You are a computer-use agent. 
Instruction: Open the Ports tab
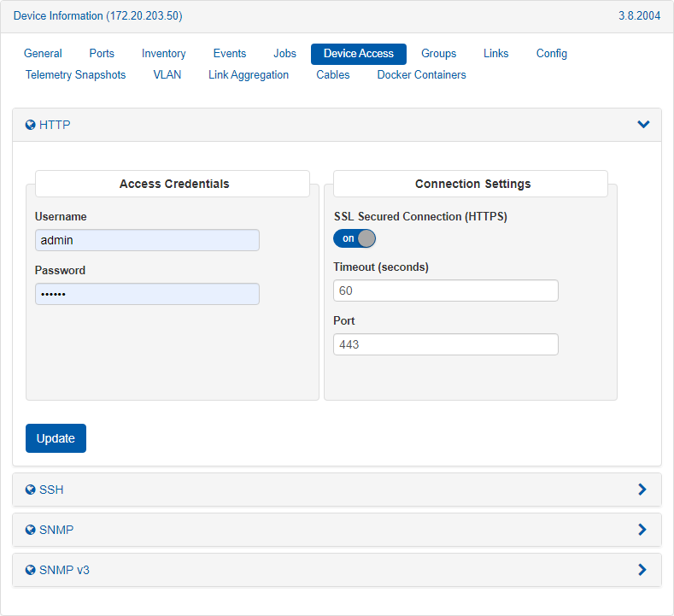click(102, 54)
